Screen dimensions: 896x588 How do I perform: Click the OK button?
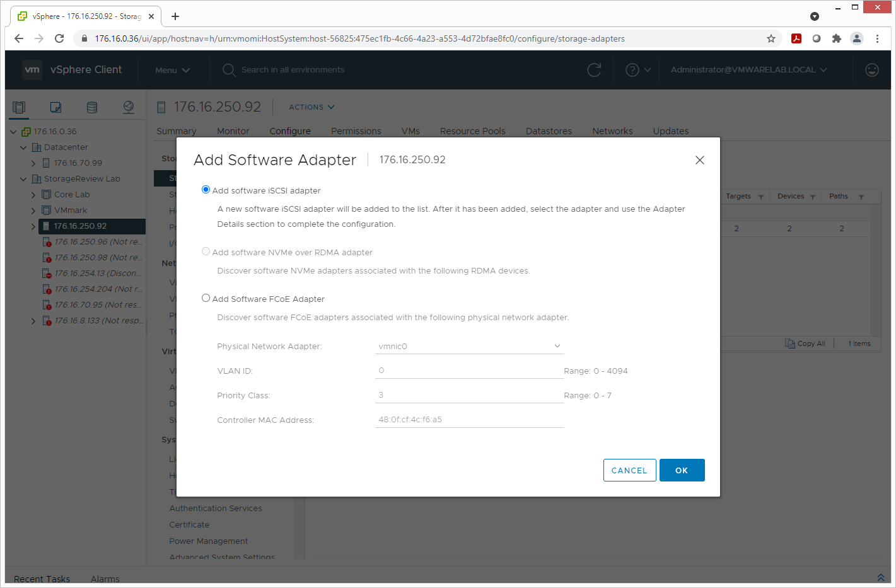pyautogui.click(x=682, y=470)
